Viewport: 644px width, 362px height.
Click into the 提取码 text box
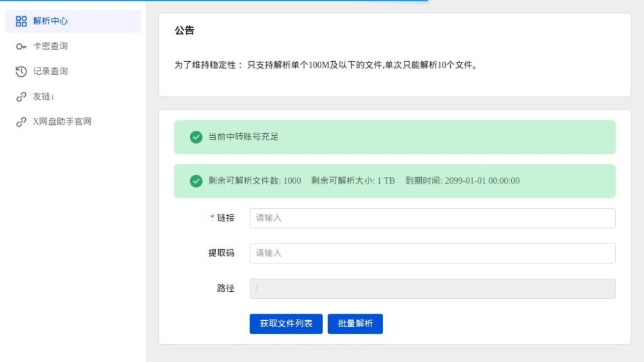(432, 253)
